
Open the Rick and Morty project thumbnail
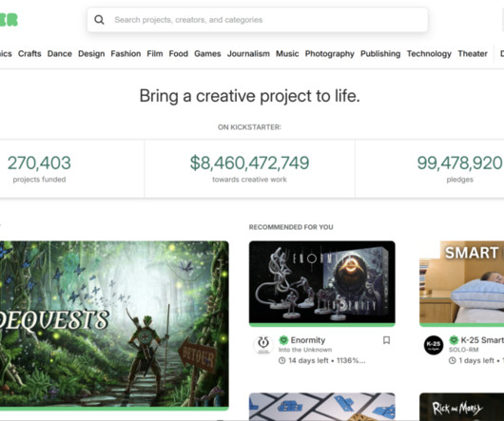(461, 407)
